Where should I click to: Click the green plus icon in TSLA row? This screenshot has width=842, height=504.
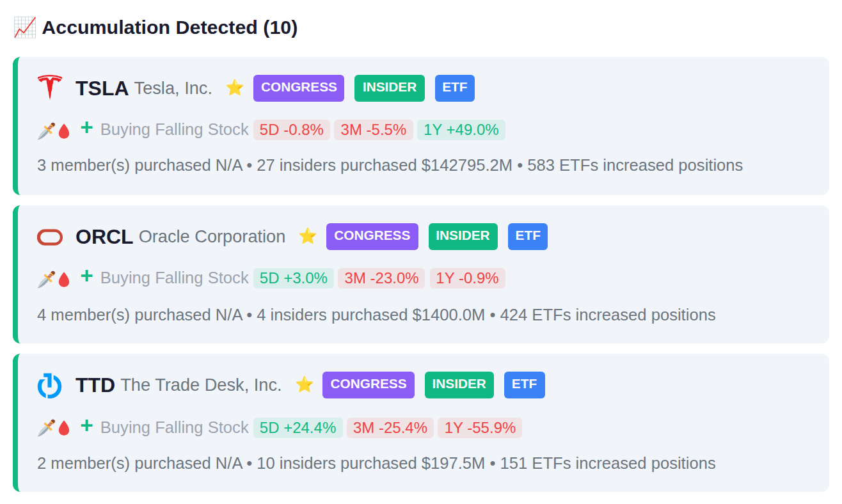point(86,128)
